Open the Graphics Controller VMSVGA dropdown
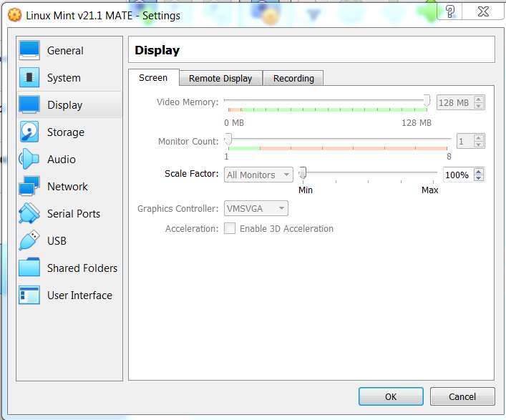This screenshot has width=506, height=420. click(x=256, y=209)
